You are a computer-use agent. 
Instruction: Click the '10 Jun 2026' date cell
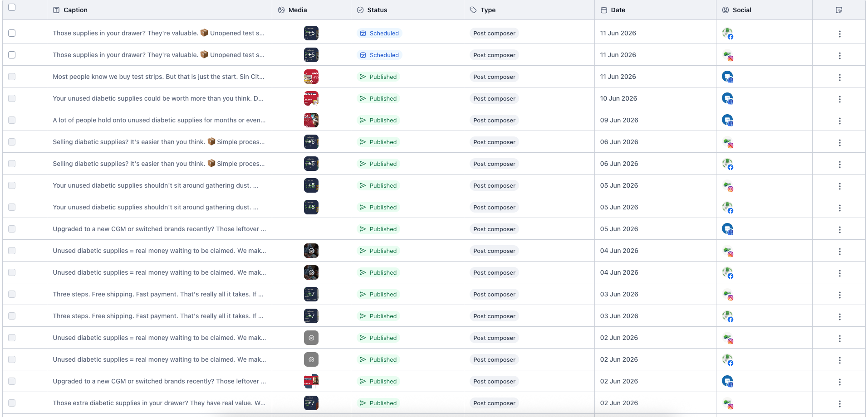coord(618,98)
